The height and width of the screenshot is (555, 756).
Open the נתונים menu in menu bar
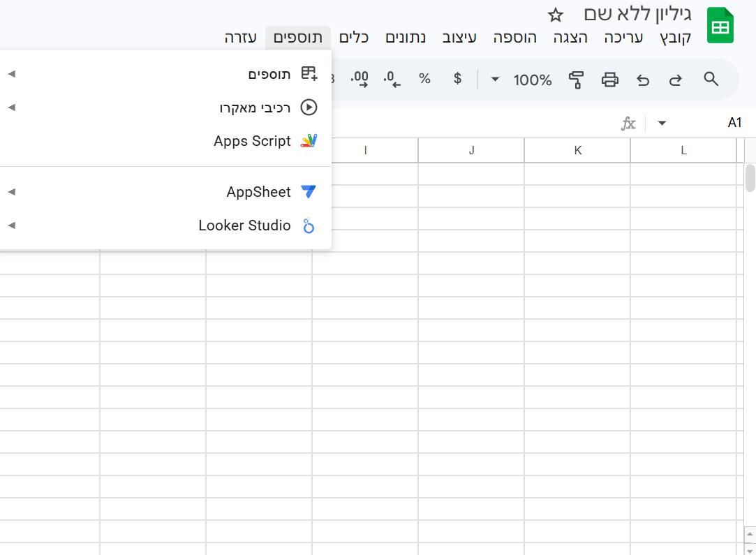click(406, 38)
